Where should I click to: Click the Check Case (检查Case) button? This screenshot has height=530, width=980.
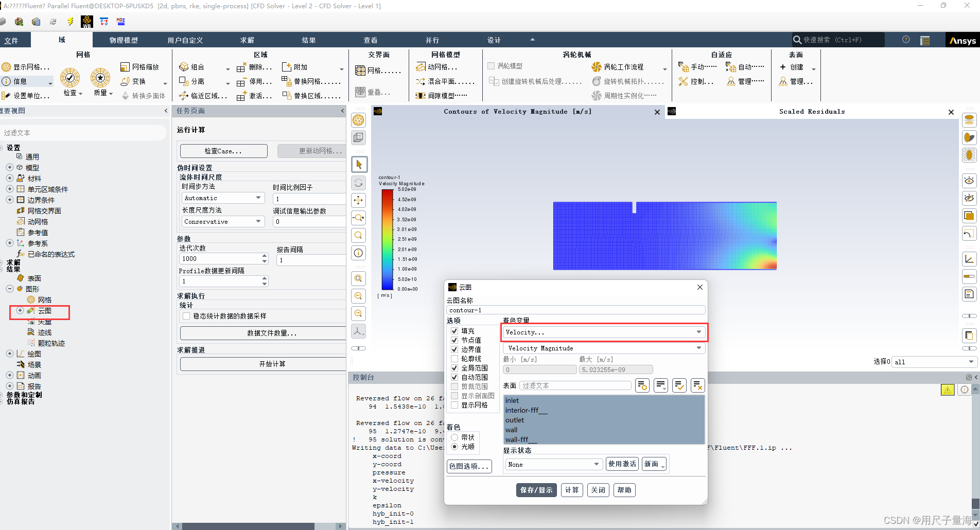point(223,151)
